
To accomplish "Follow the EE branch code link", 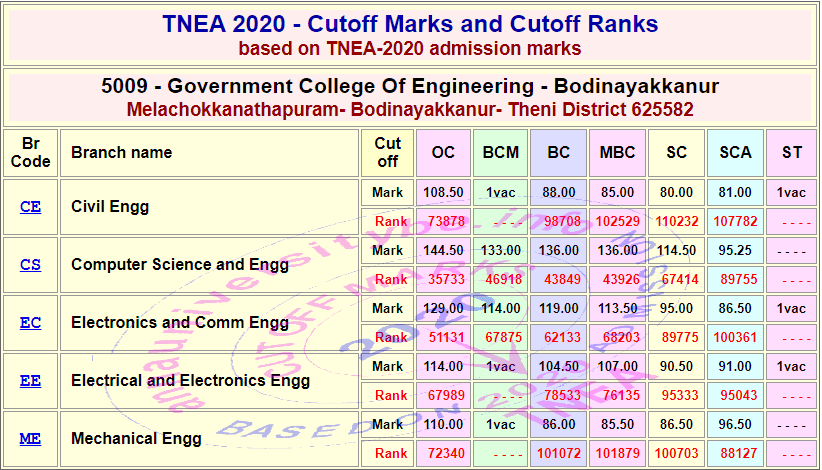I will [x=30, y=381].
